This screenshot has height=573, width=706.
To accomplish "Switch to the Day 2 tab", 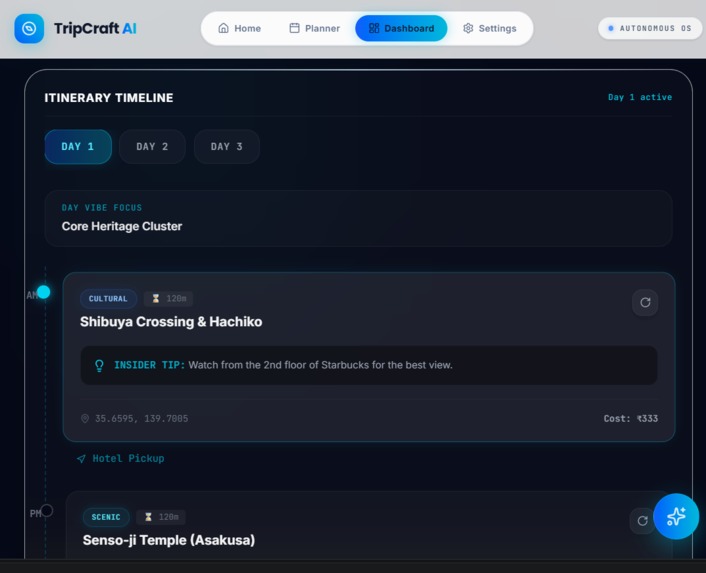I will point(152,147).
